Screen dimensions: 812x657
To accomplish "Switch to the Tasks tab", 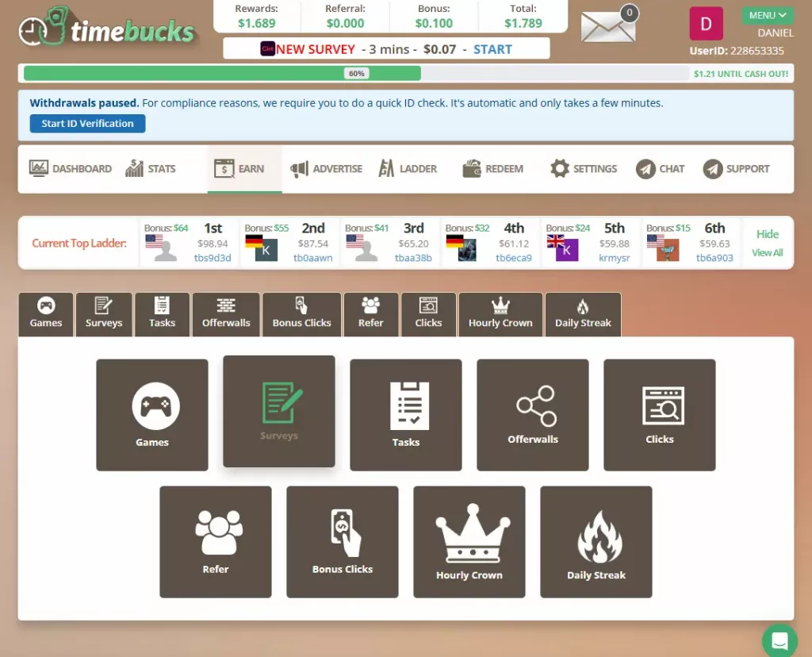I will 162,314.
